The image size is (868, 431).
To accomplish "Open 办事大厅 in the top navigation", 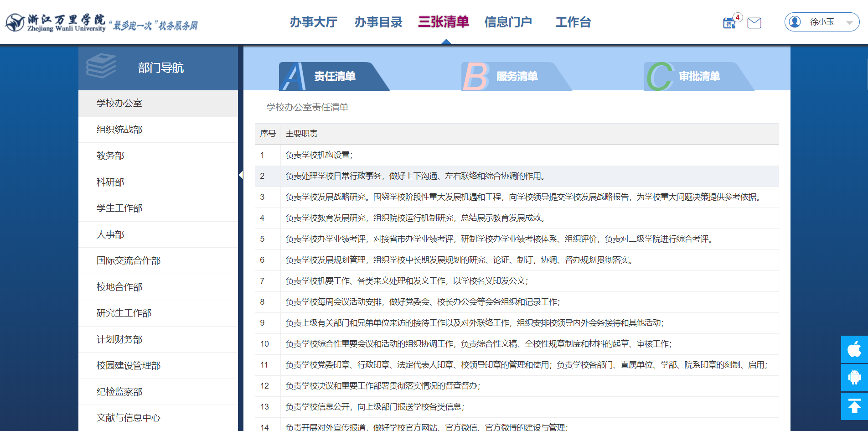I will coord(314,22).
